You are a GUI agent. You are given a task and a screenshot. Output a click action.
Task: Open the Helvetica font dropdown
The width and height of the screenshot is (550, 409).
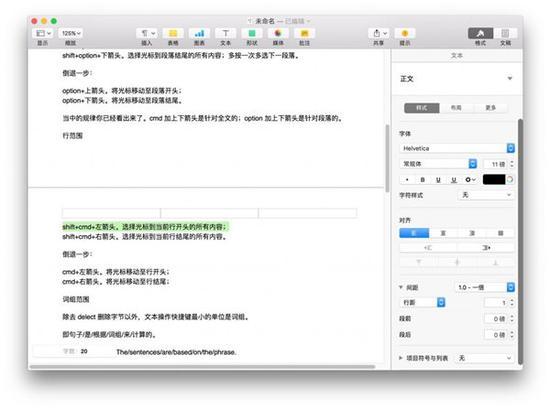click(x=457, y=148)
